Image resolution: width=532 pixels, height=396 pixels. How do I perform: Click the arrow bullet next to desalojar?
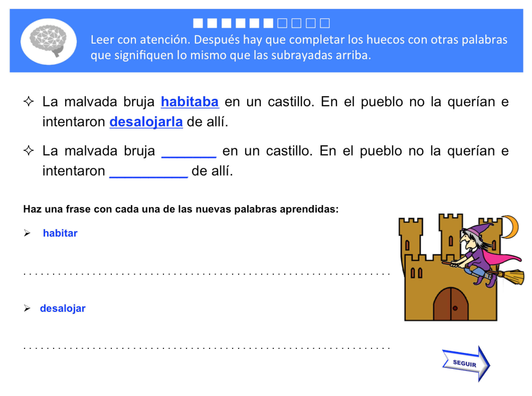point(28,308)
